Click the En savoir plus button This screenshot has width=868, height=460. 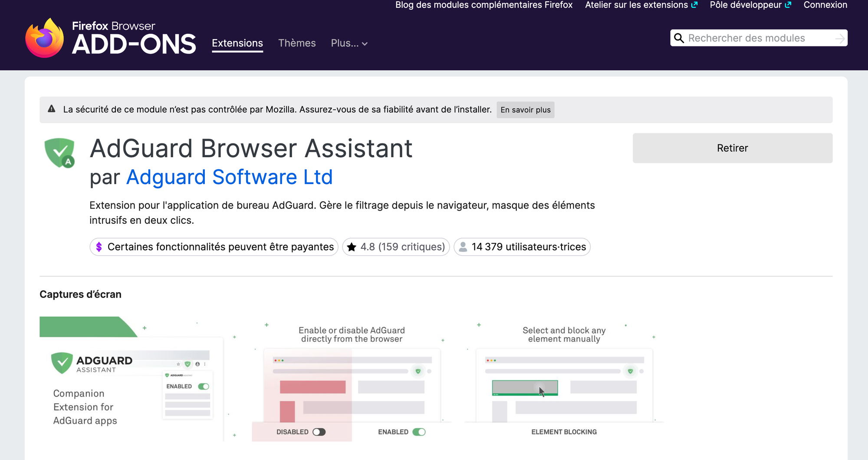pos(525,110)
